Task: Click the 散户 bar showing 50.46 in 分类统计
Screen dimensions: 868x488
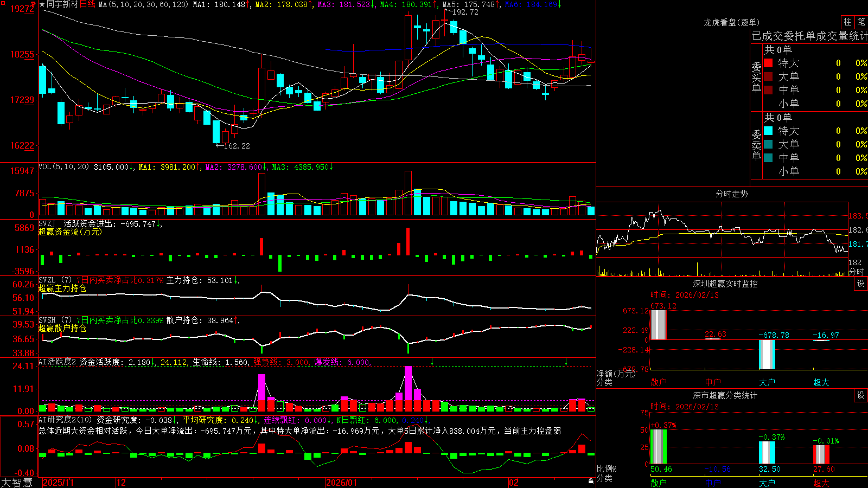Action: click(x=658, y=446)
